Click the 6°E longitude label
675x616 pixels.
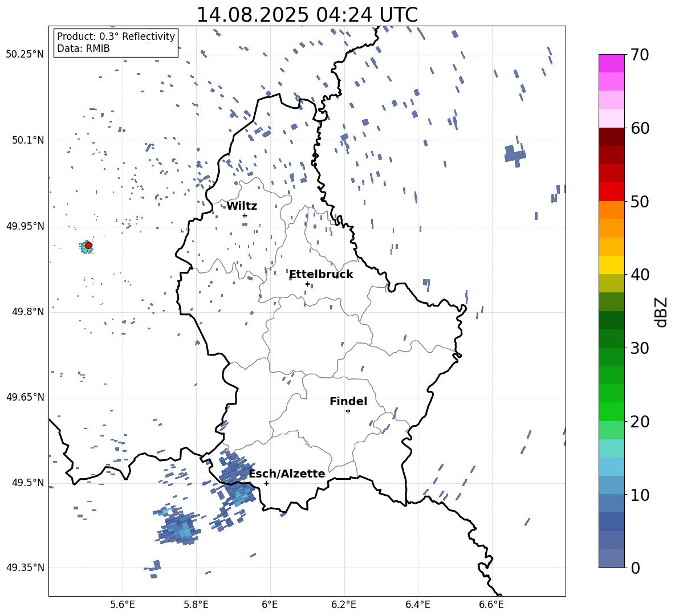[270, 605]
